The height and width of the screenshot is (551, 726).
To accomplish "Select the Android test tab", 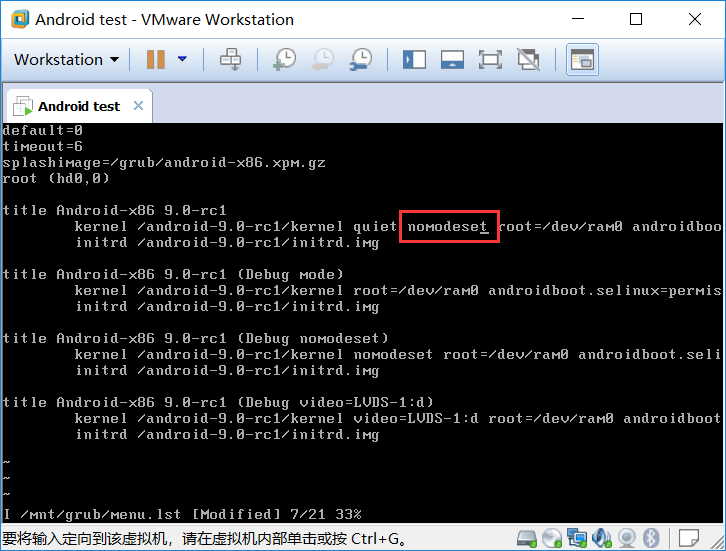I will point(79,106).
